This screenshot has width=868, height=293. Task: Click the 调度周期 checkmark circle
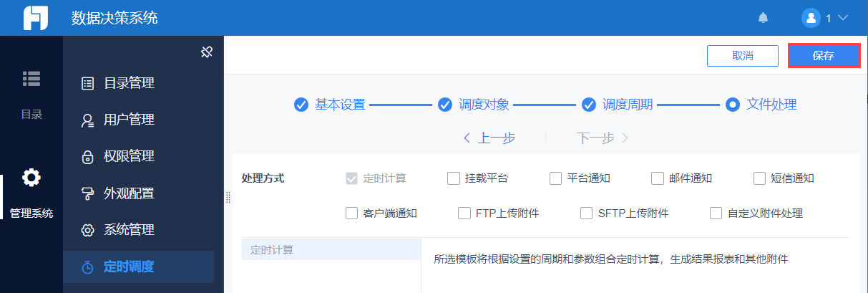588,105
